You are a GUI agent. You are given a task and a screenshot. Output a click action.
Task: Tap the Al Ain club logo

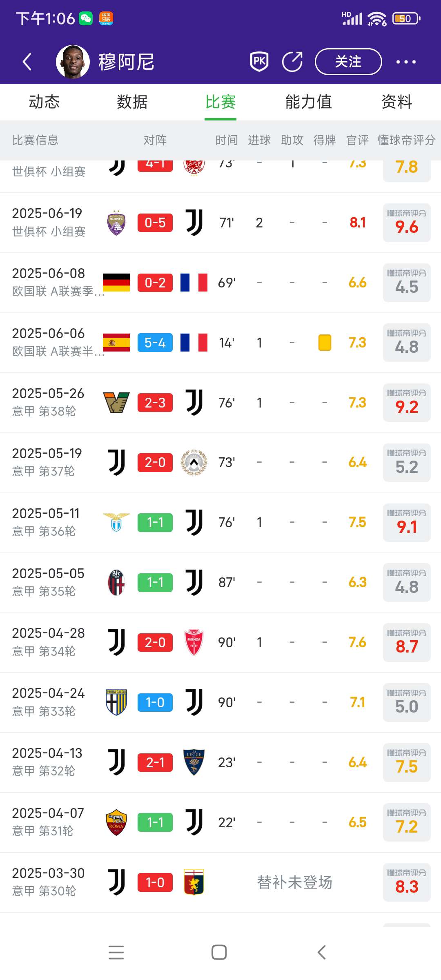tap(116, 223)
